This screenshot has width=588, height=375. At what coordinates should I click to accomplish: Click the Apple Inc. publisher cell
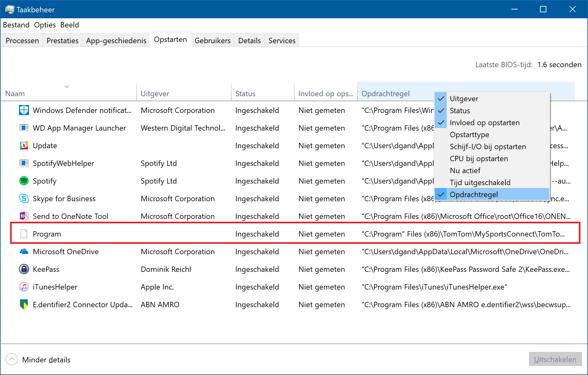(157, 287)
